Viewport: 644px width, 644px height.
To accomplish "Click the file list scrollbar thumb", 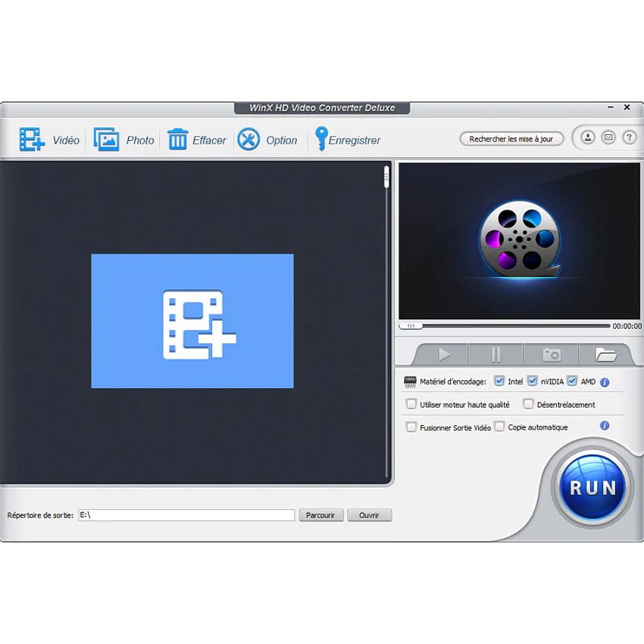I will tap(386, 177).
